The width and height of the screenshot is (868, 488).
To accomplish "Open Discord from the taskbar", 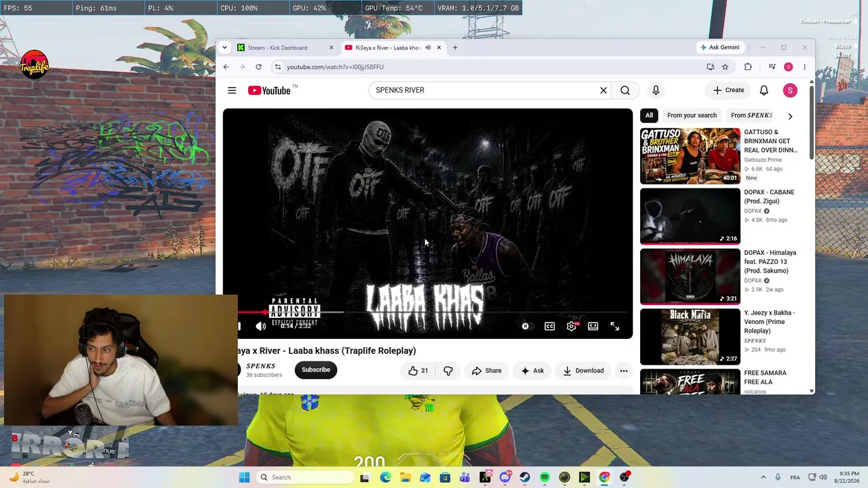I will click(x=505, y=477).
